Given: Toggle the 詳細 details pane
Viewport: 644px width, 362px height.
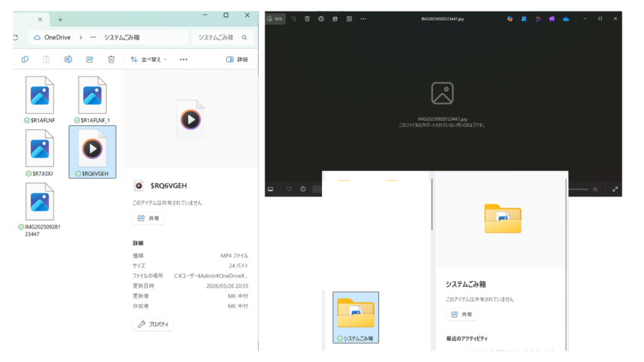Looking at the screenshot, I should click(237, 60).
